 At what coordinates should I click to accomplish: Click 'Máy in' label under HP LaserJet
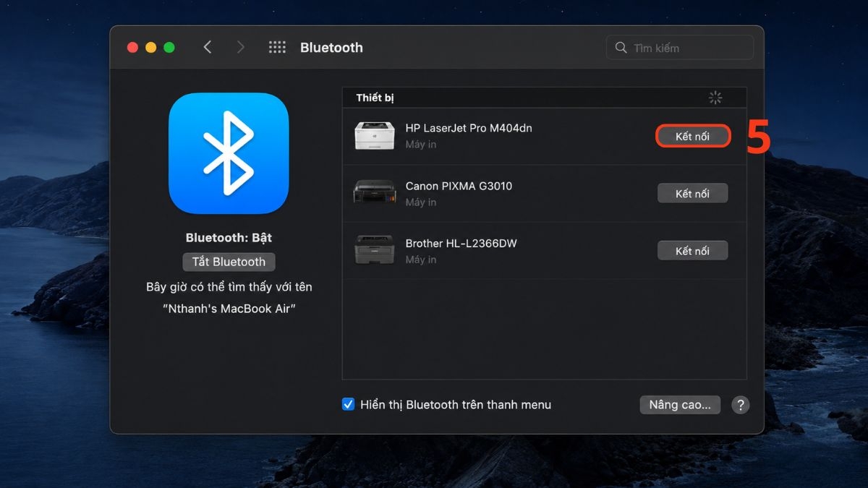421,145
